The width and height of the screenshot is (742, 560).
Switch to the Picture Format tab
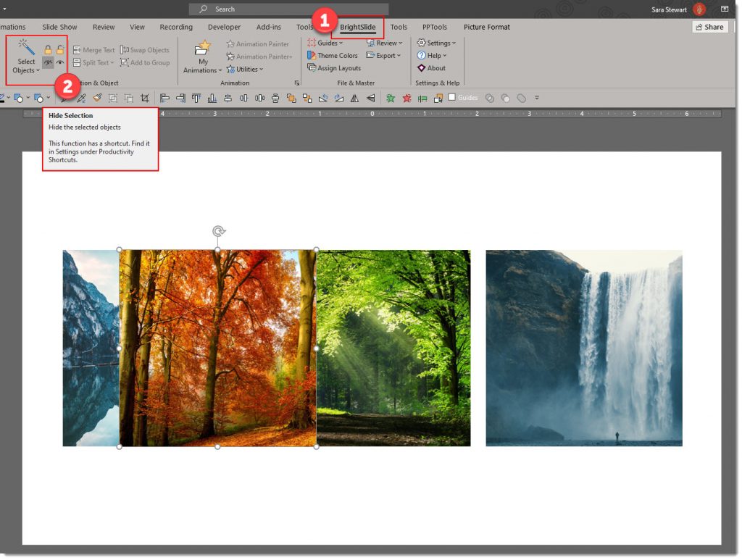tap(486, 27)
